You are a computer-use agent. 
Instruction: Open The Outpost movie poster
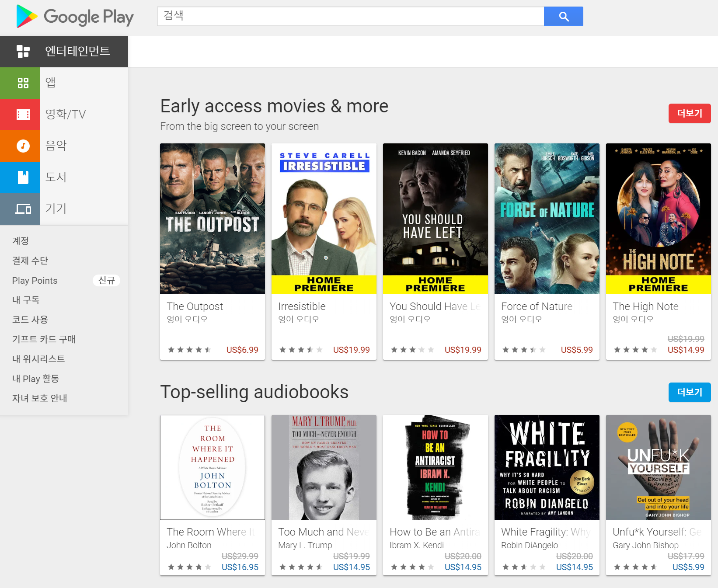(x=213, y=219)
